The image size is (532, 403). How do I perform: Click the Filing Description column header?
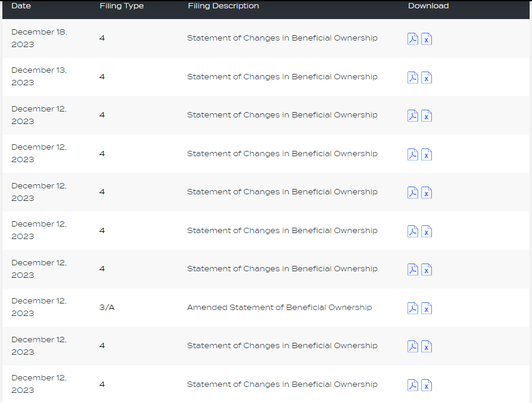[223, 6]
